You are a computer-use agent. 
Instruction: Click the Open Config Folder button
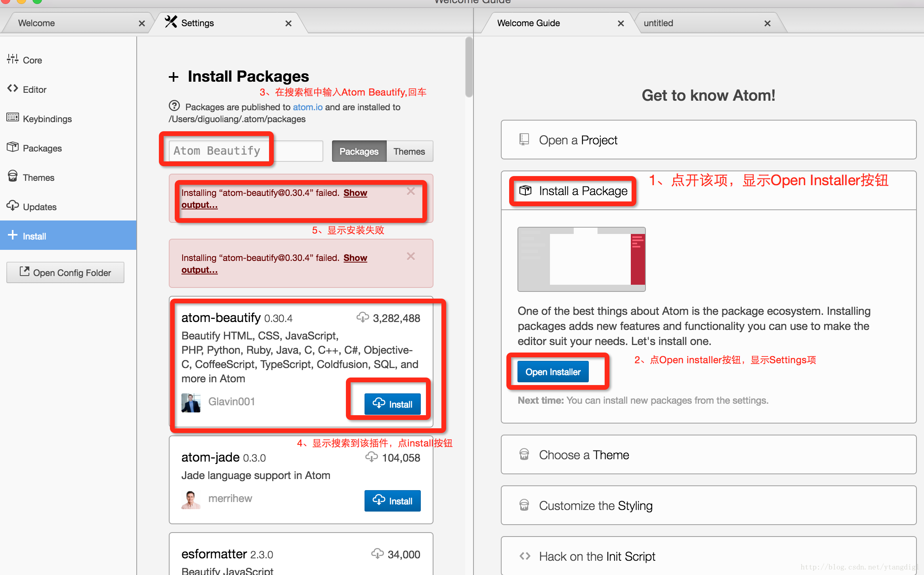[x=65, y=272]
